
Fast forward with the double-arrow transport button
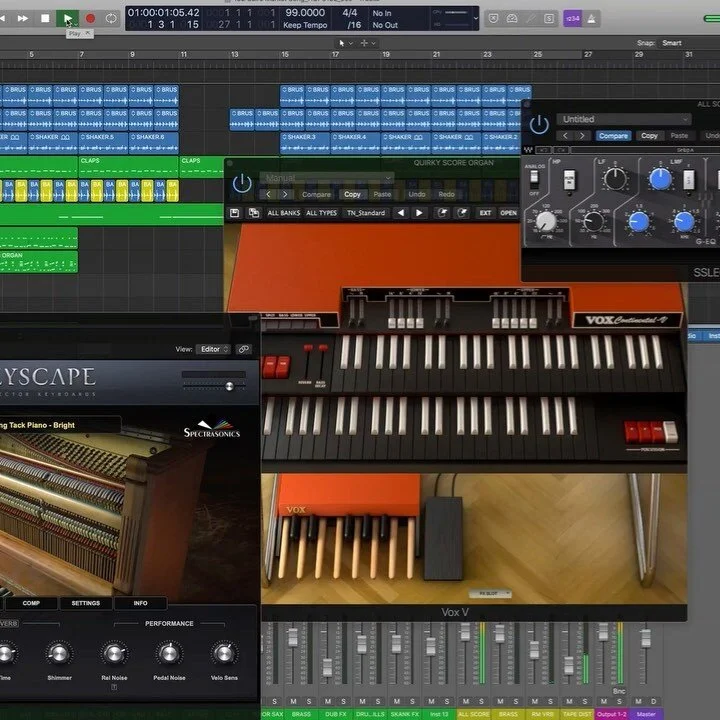[22, 18]
